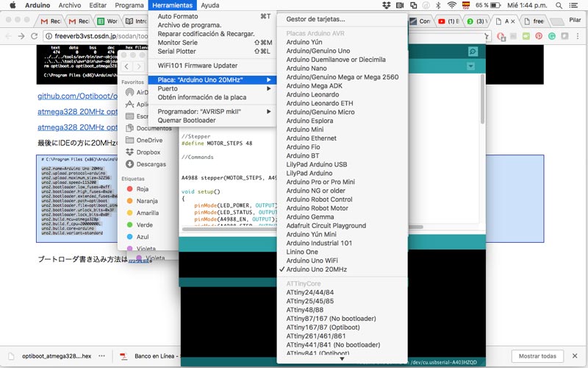588x368 pixels.
Task: Click Arduino editor vertical scrollbar
Action: pyautogui.click(x=482, y=99)
